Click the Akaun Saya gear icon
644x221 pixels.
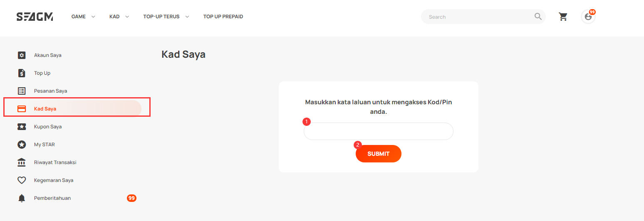[22, 55]
